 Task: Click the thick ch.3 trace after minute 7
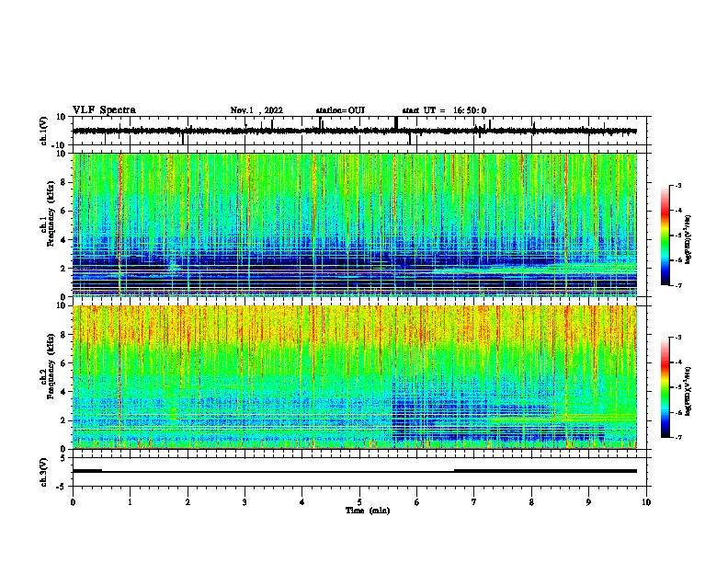coord(545,471)
